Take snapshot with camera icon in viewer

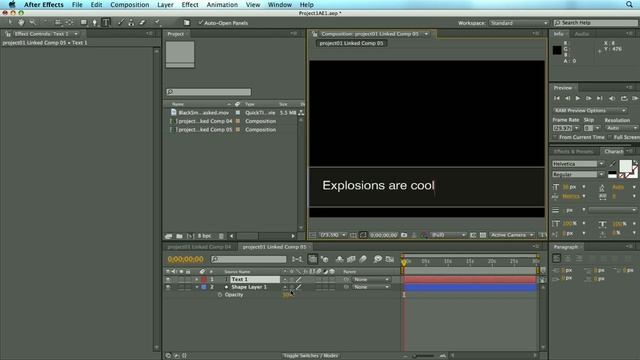coord(404,235)
